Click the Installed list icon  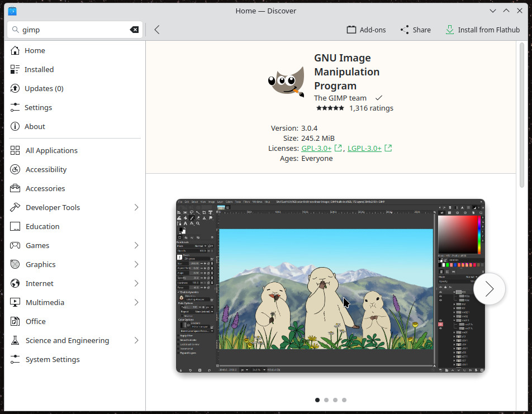coord(15,70)
